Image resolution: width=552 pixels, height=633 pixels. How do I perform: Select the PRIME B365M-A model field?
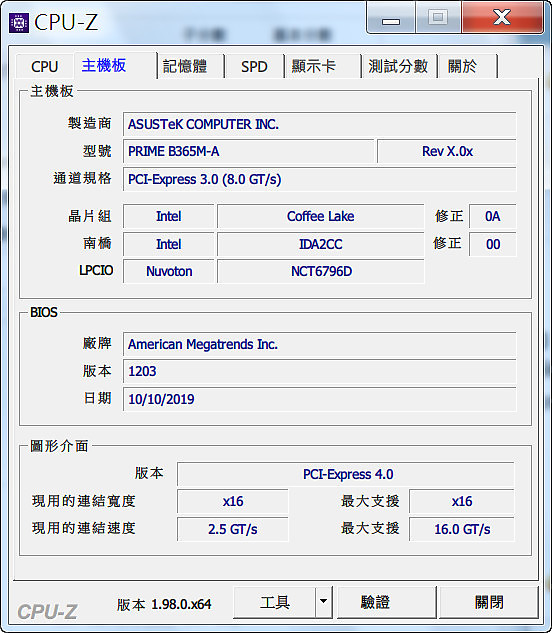[x=248, y=151]
